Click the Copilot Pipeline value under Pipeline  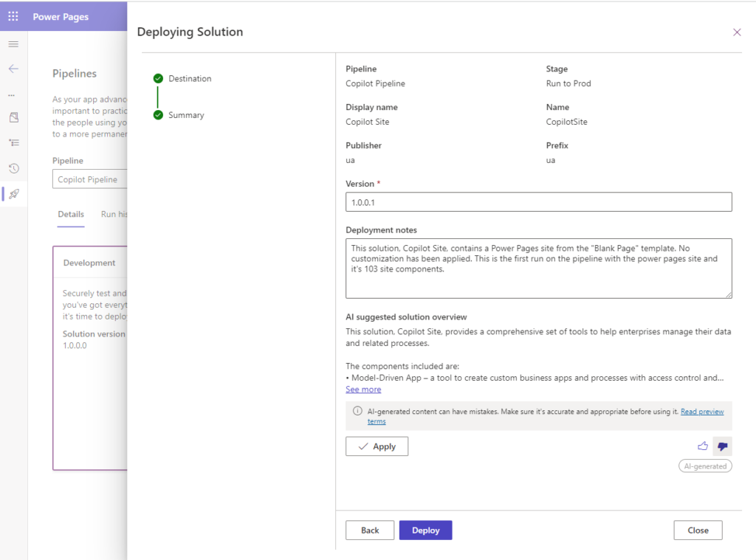tap(375, 83)
